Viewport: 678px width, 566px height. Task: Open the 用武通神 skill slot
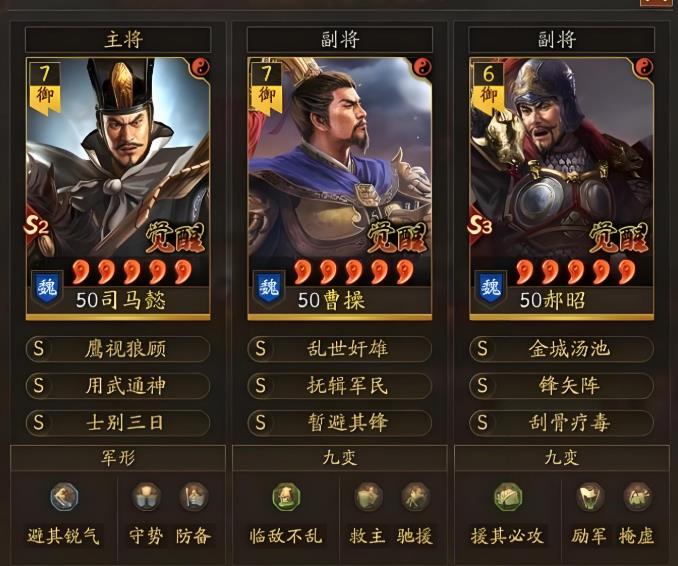pos(118,386)
